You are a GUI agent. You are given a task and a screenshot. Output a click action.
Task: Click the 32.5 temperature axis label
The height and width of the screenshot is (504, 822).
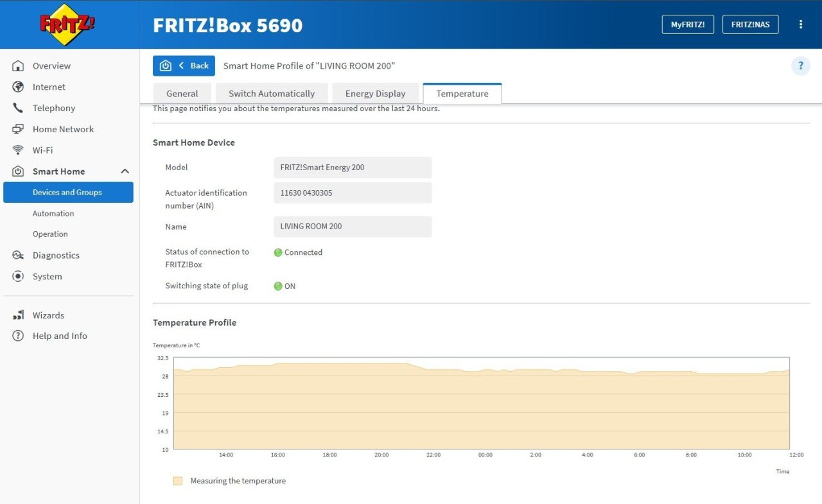pos(162,358)
